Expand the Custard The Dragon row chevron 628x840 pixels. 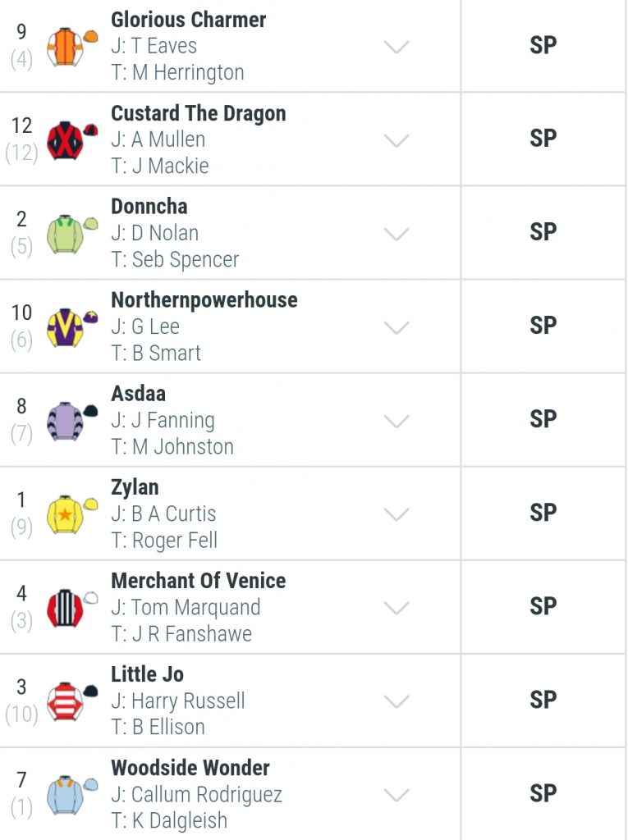click(x=397, y=140)
